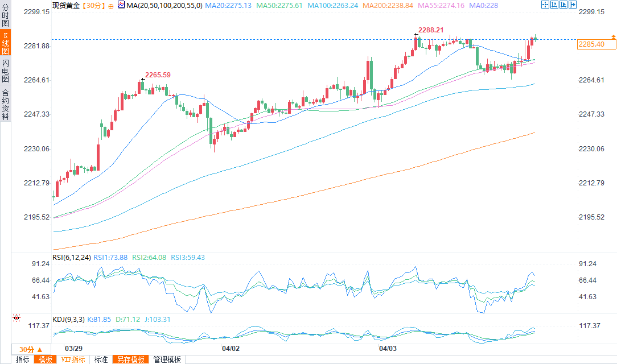Open the MA(20,50,100,200,55,0) parameter settings
This screenshot has width=617, height=364.
point(161,5)
